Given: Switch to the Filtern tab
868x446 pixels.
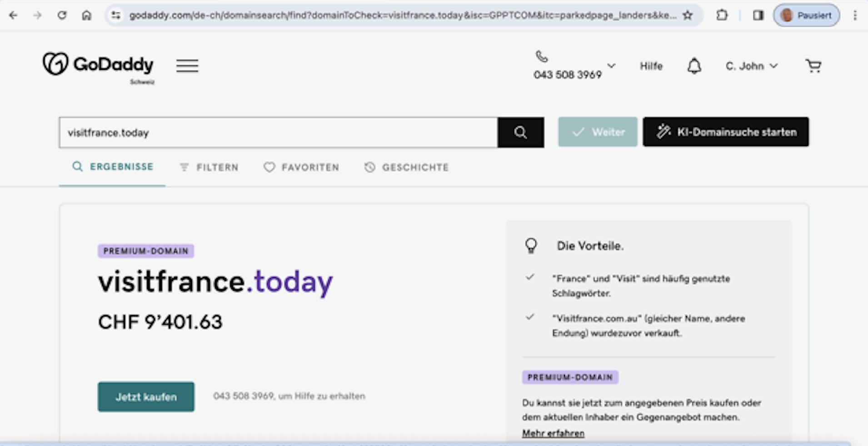Looking at the screenshot, I should [x=209, y=168].
